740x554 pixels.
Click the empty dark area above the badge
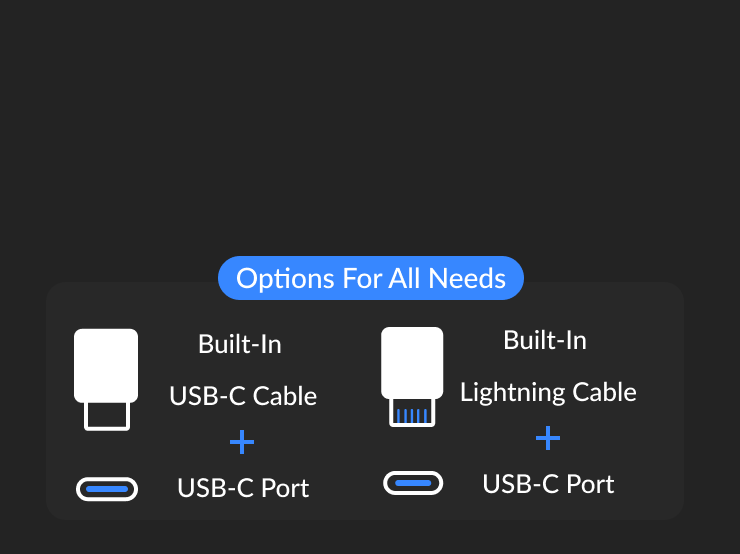coord(370,130)
